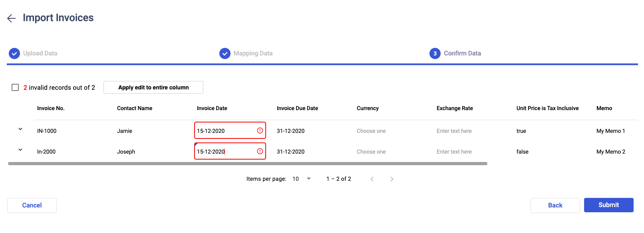Expand the In-2000 invoice row
644x233 pixels.
click(x=20, y=150)
